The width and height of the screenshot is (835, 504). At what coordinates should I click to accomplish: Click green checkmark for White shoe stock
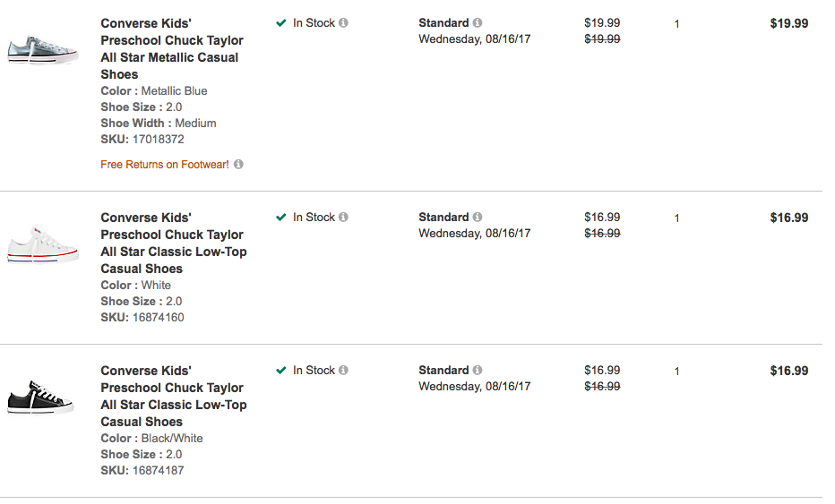point(281,218)
